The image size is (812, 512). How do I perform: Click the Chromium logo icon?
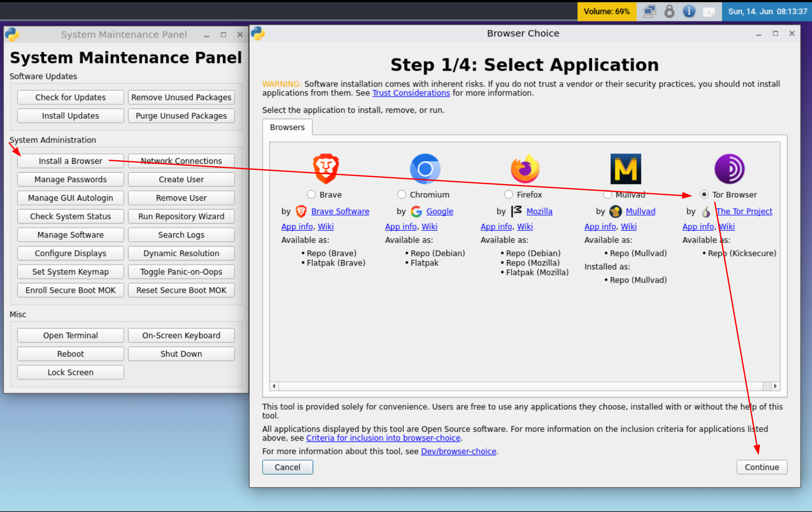425,169
